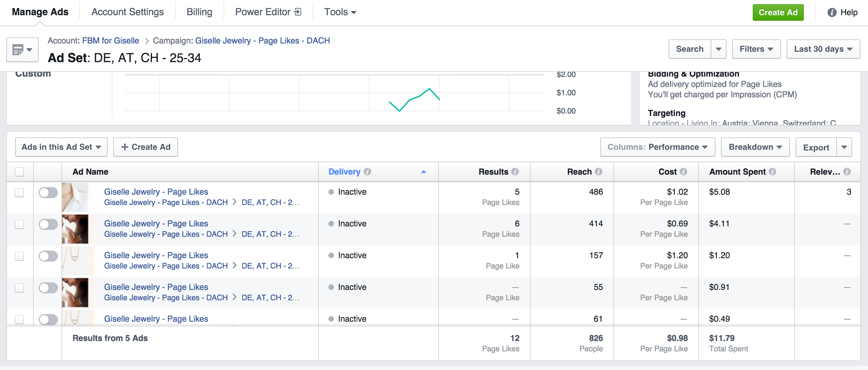Check the box for the ad with 486 reach
Image resolution: width=868 pixels, height=370 pixels.
[19, 193]
